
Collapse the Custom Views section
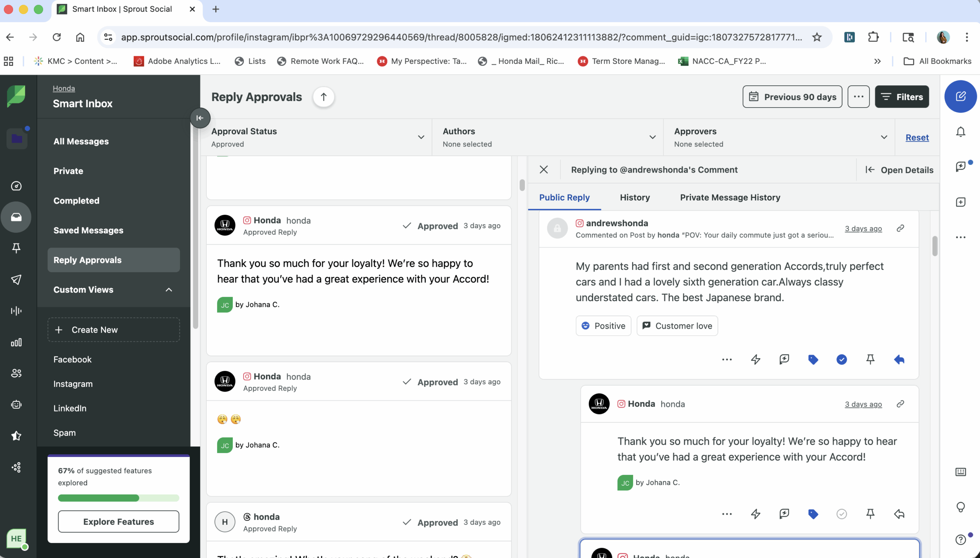[169, 290]
